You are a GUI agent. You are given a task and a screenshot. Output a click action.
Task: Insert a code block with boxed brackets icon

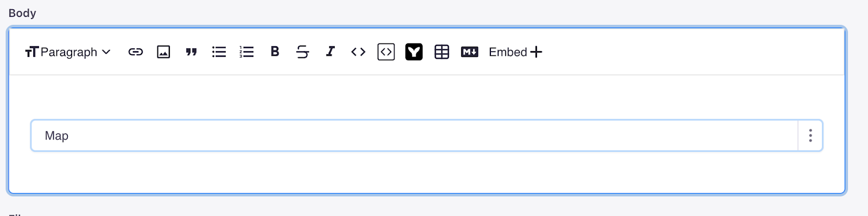tap(386, 52)
